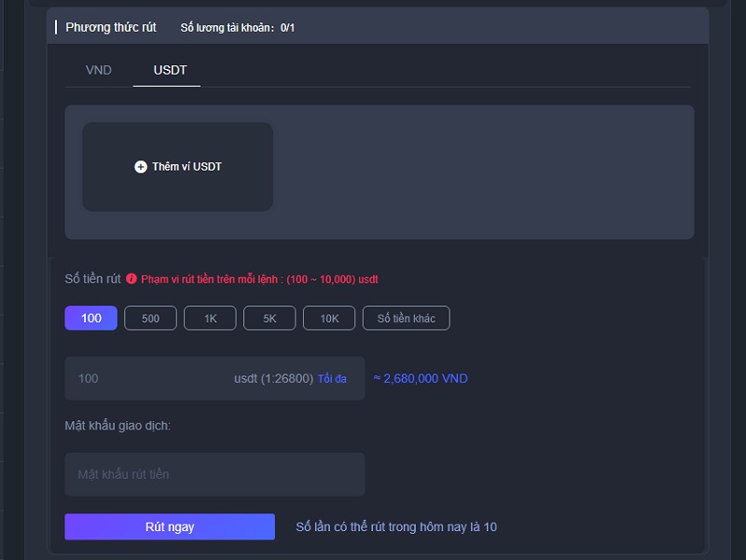Select the 1K usdt amount preset

210,318
